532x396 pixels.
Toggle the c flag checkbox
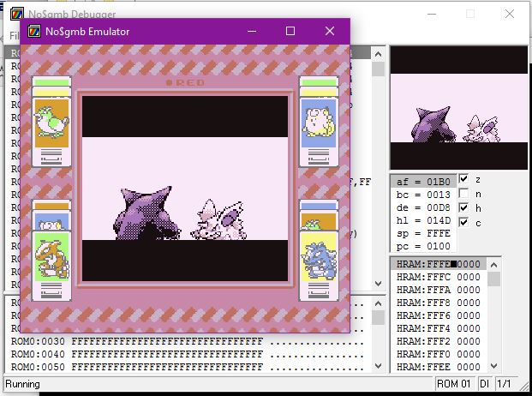[463, 222]
